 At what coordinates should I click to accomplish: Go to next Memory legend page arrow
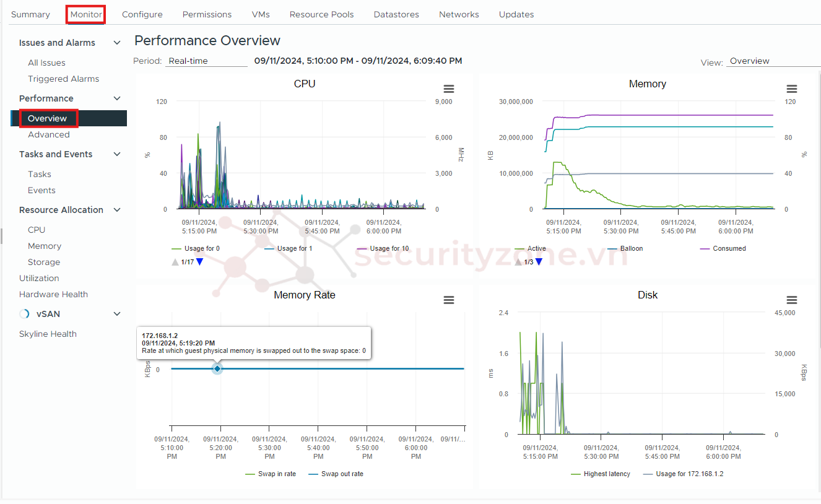[539, 262]
